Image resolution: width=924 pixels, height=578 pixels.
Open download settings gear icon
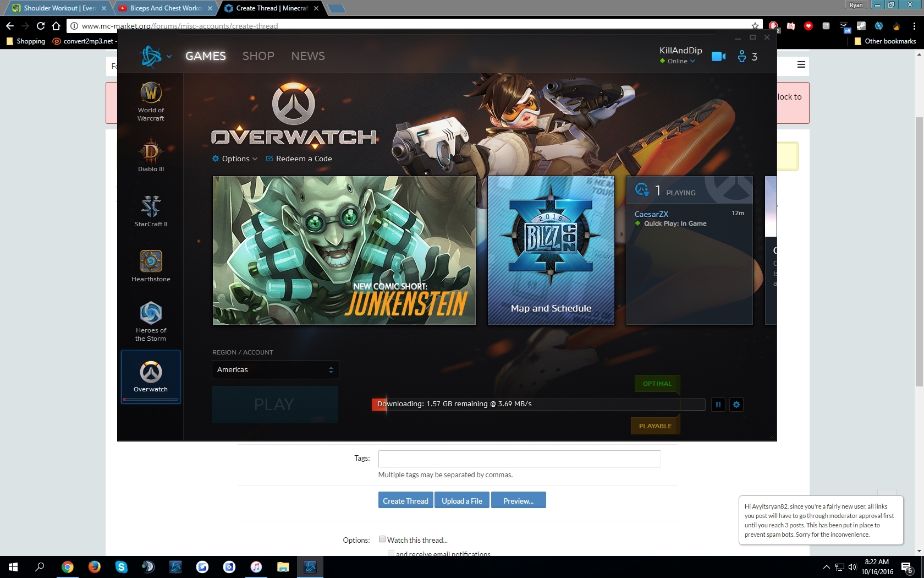click(736, 405)
